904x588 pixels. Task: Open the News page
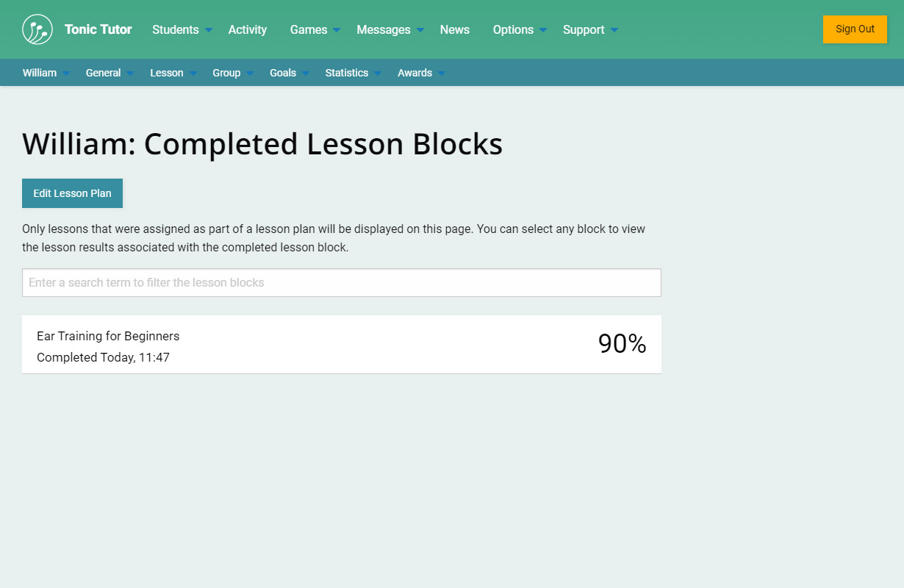click(454, 29)
